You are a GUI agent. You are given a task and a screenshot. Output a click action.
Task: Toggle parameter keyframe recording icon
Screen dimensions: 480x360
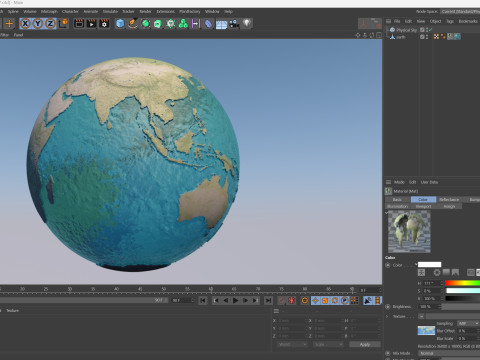[344, 301]
